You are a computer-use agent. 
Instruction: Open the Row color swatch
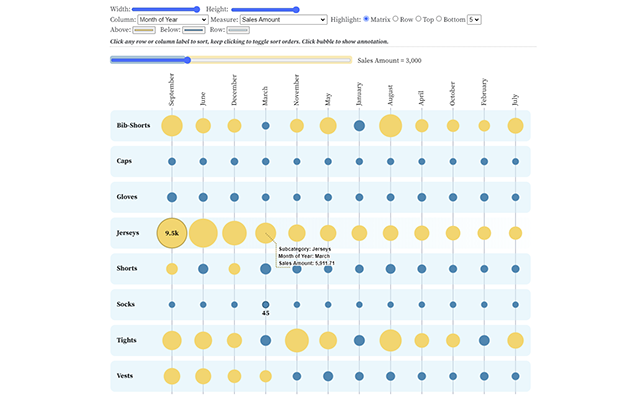coord(238,30)
